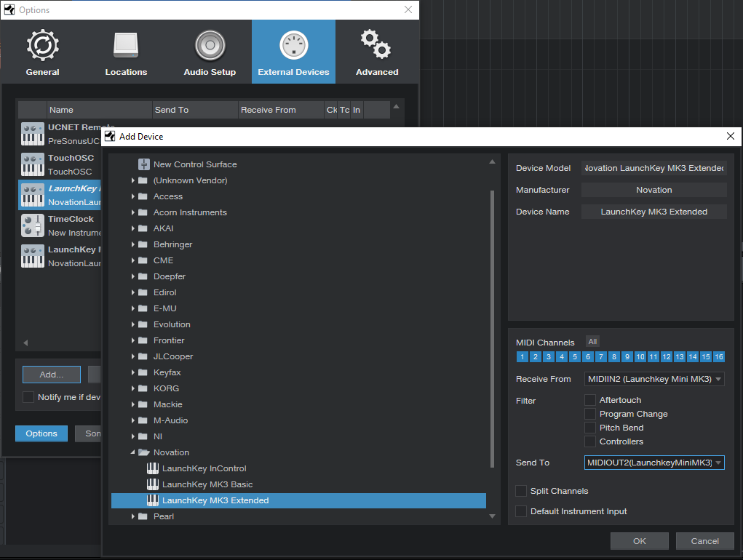Click the Advanced gears icon

coord(376,44)
